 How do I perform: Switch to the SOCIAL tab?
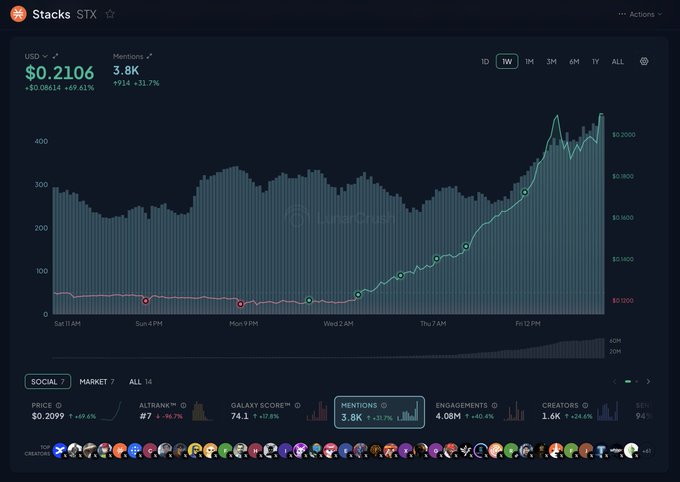coord(48,382)
